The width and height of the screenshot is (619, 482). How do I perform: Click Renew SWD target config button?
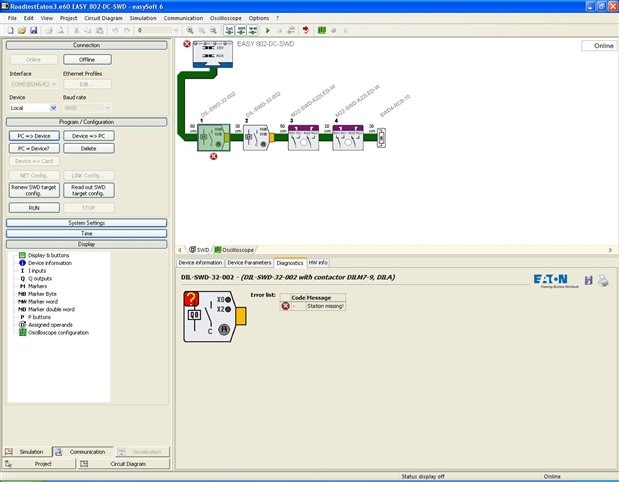click(x=34, y=190)
